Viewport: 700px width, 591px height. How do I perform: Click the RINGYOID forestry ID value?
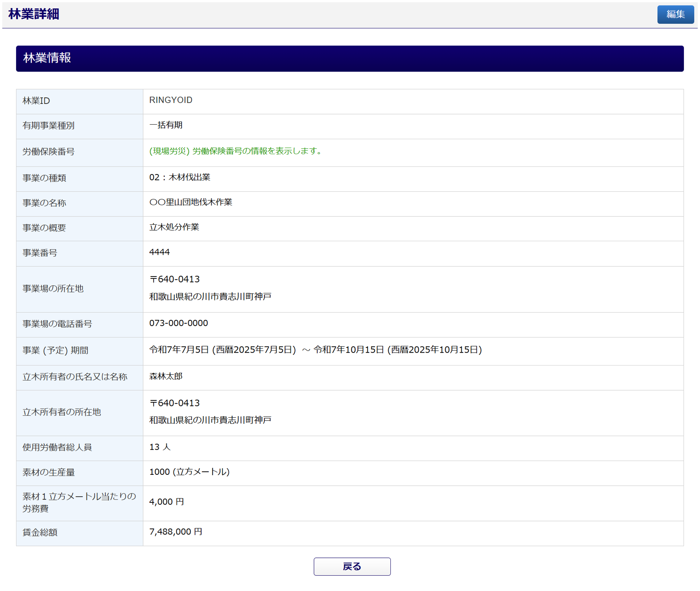(x=170, y=100)
